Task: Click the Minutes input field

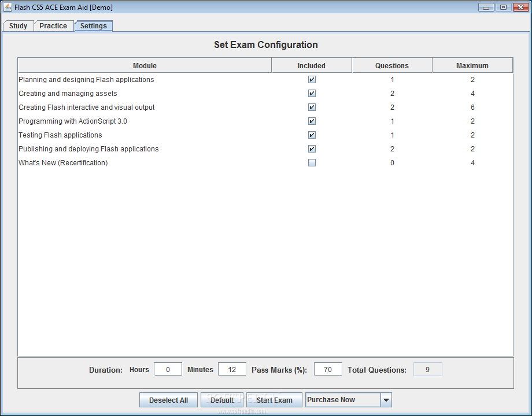Action: coord(232,369)
